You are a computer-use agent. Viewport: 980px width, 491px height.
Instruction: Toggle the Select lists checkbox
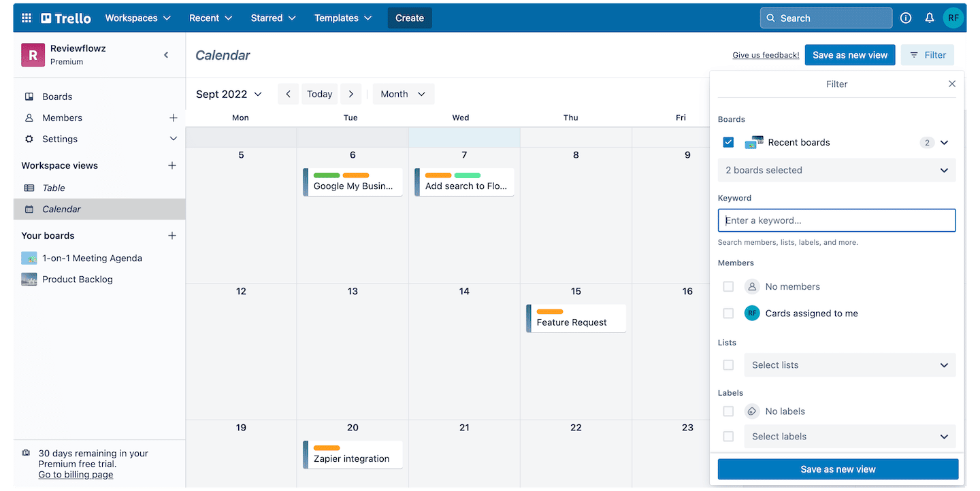[728, 365]
